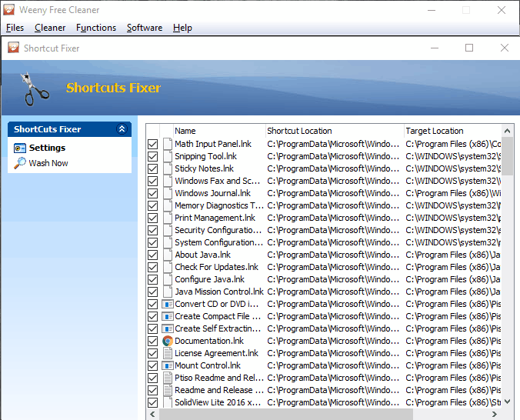
Task: Click the icon next to Create Self Extractin
Action: pos(168,328)
